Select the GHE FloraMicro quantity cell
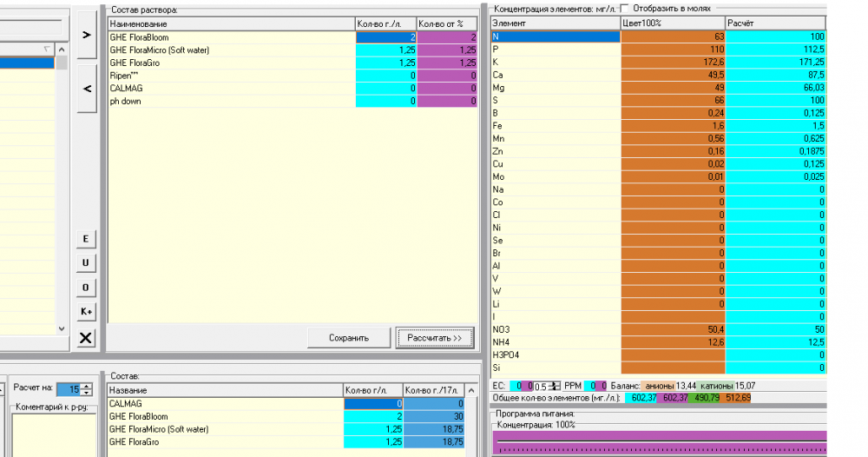Screen dimensions: 868x457 386,50
